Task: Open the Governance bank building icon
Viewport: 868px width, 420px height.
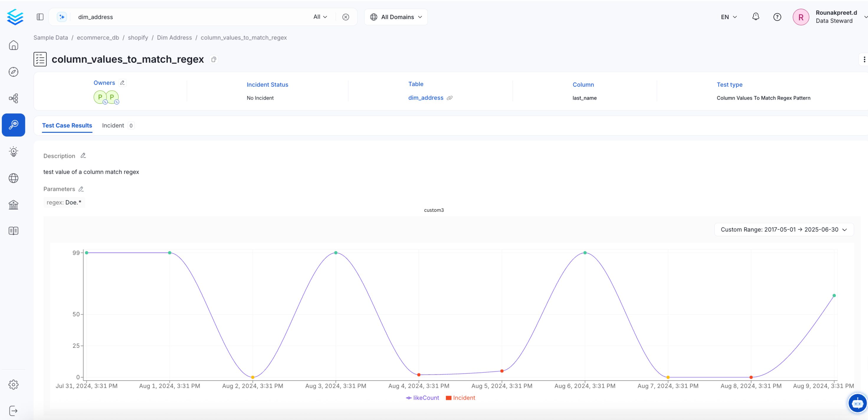Action: [14, 205]
